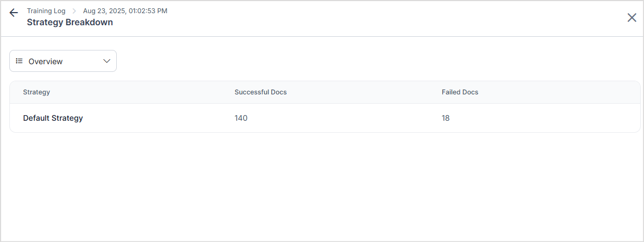This screenshot has width=644, height=242.
Task: Click the empty area below the table
Action: [x=323, y=187]
